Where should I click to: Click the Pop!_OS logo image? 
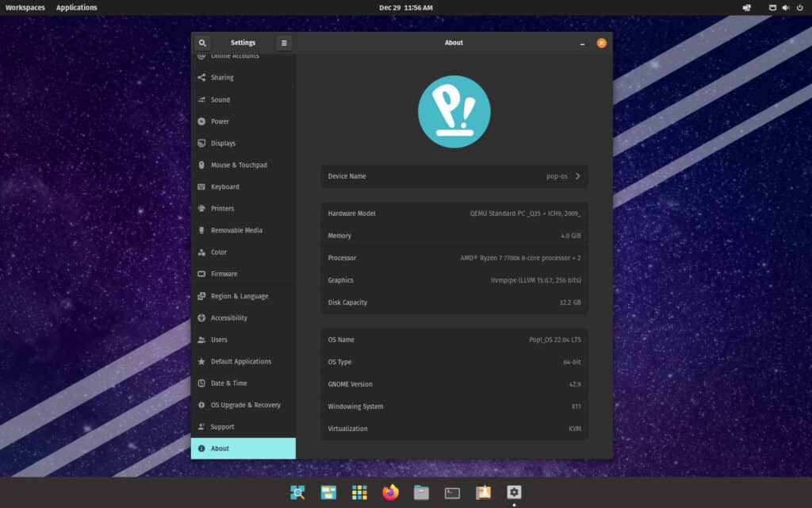coord(454,111)
